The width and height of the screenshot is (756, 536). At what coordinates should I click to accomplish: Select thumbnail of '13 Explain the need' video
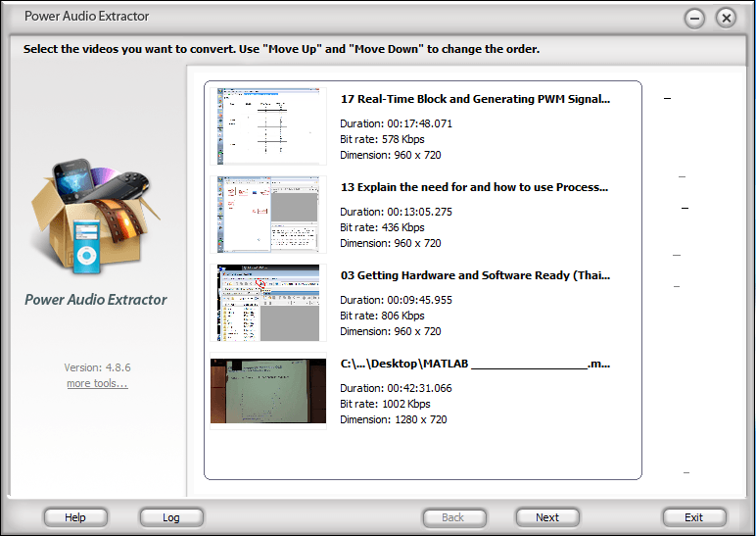click(268, 215)
